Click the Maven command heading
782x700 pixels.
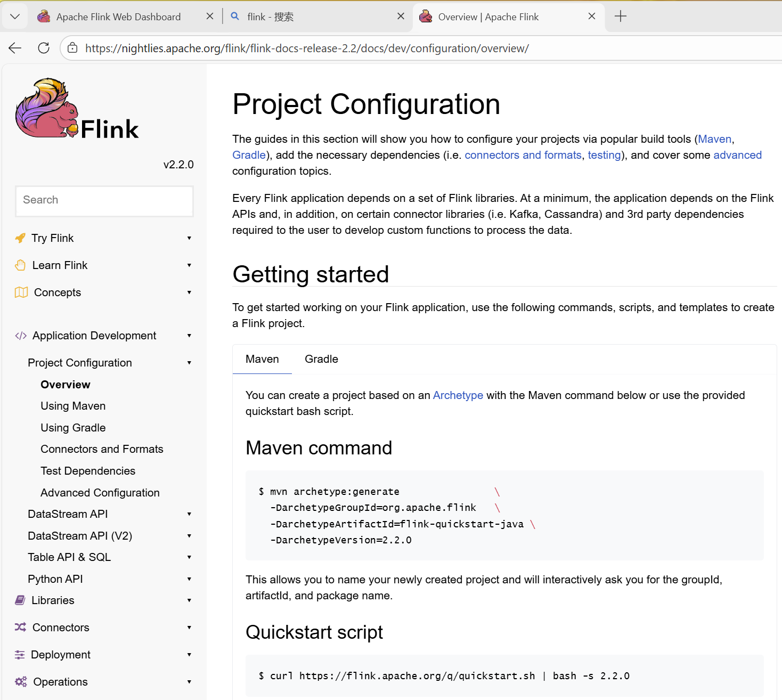click(319, 448)
